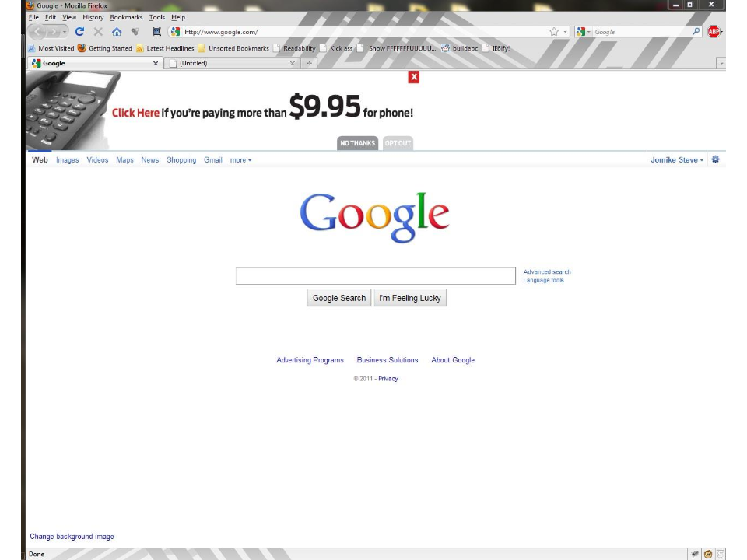Click the Show FFFFFFFUUUUU bookmark
This screenshot has width=747, height=560.
397,48
